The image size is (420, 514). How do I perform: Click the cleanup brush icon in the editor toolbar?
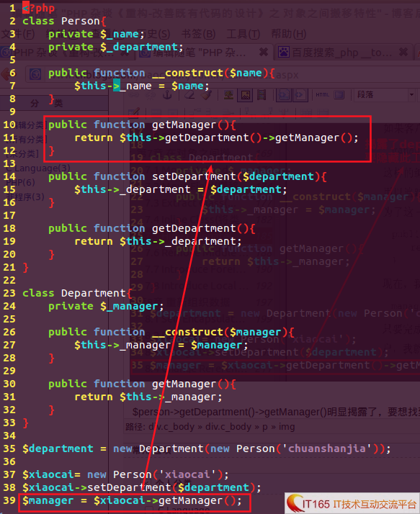(206, 95)
